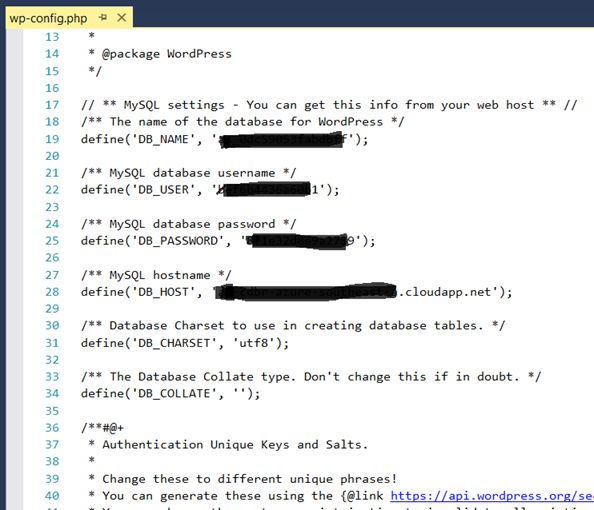
Task: Open the api.wordpress.org link on line 40
Action: [x=492, y=496]
